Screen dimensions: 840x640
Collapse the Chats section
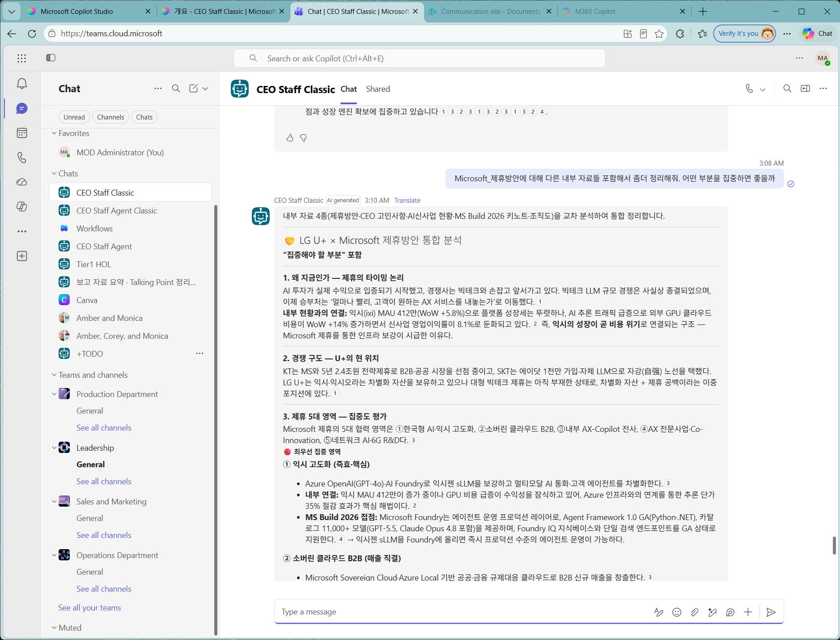point(54,174)
